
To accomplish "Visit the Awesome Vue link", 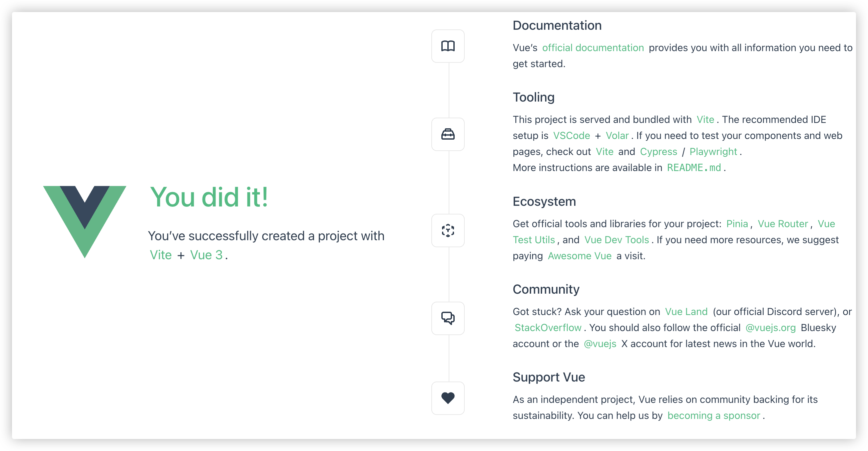I will 579,256.
